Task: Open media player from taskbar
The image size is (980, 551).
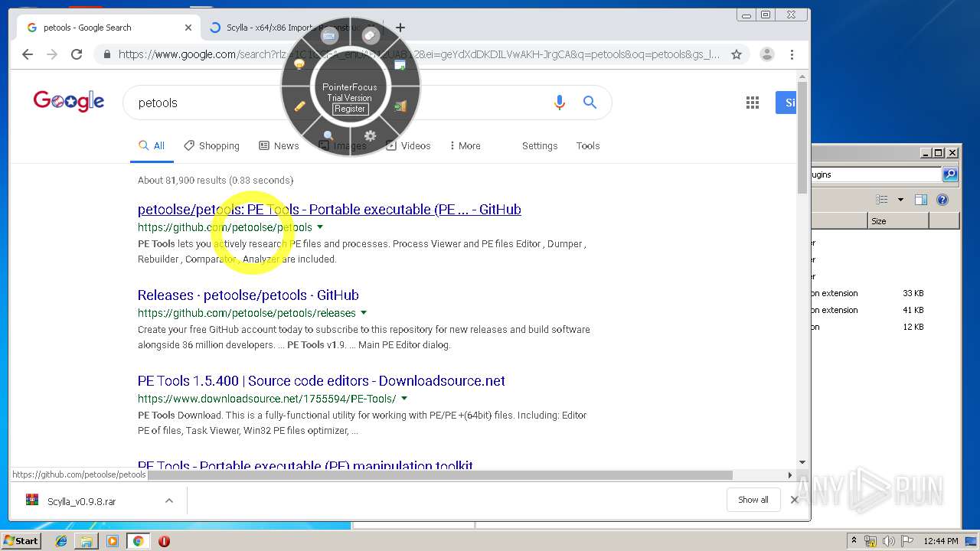Action: pos(113,541)
